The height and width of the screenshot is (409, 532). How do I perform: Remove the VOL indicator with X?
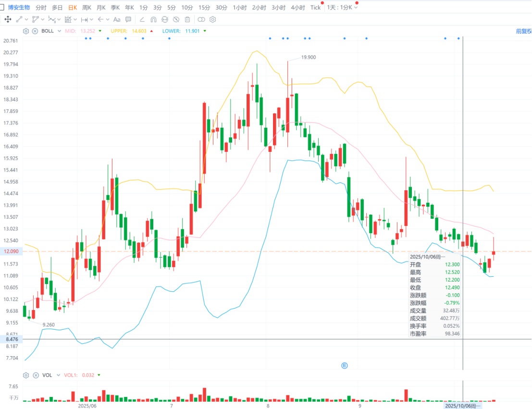36,375
